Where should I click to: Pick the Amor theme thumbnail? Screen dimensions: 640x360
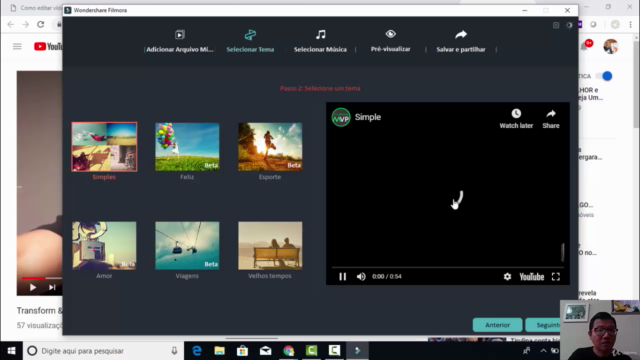pos(104,245)
